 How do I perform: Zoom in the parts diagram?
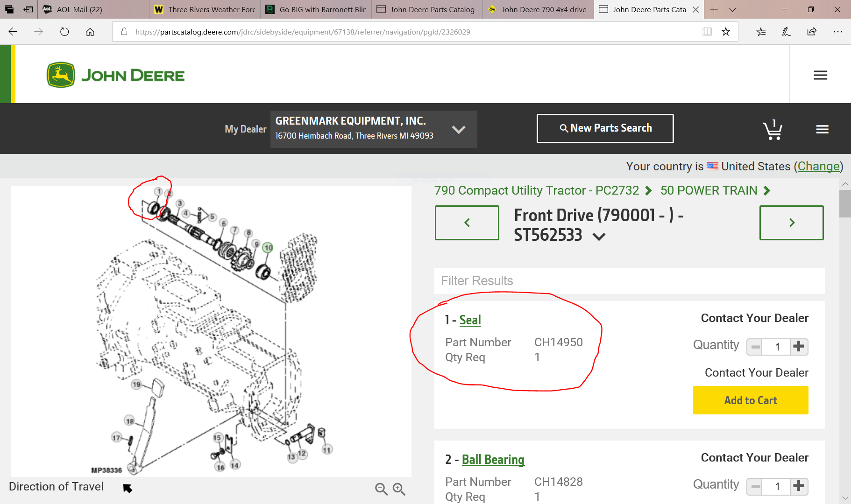coord(399,489)
